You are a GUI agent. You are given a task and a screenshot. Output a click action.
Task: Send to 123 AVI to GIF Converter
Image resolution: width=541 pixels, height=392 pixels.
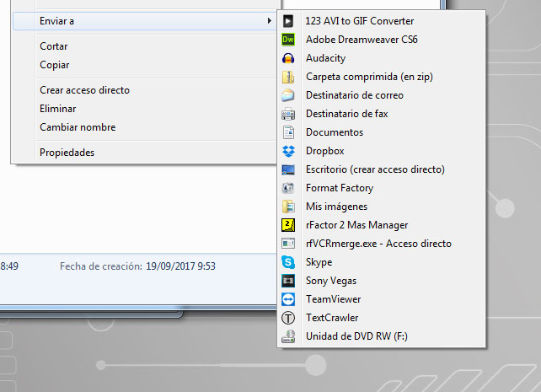point(381,21)
